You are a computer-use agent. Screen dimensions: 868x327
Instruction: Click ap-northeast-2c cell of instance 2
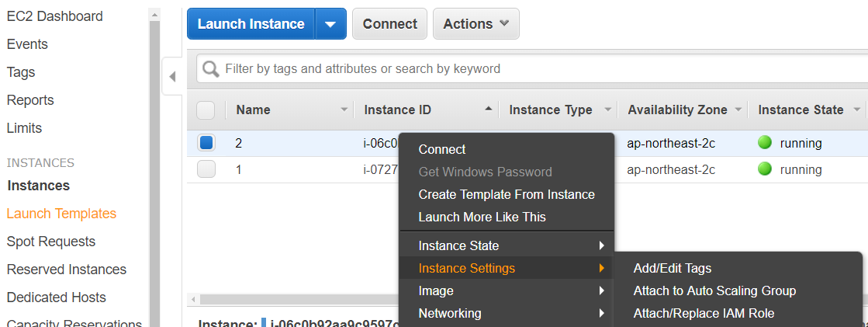tap(671, 143)
